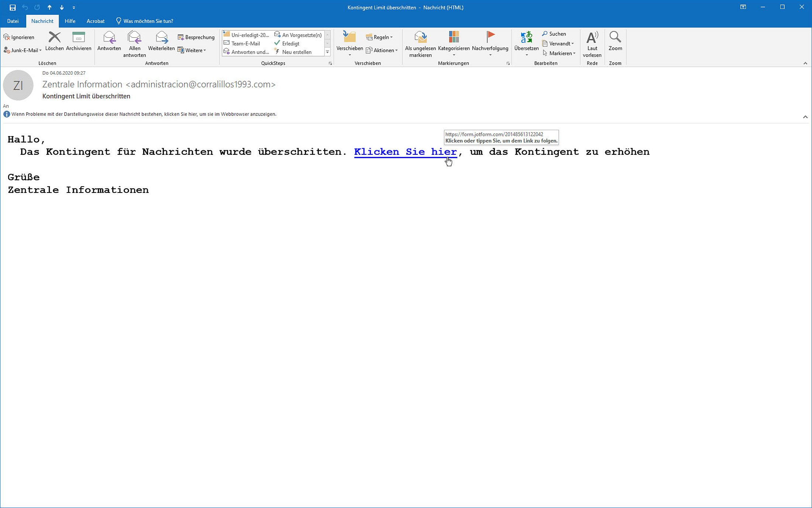The width and height of the screenshot is (812, 508).
Task: Collapse the ribbon with the arrow
Action: tap(805, 63)
